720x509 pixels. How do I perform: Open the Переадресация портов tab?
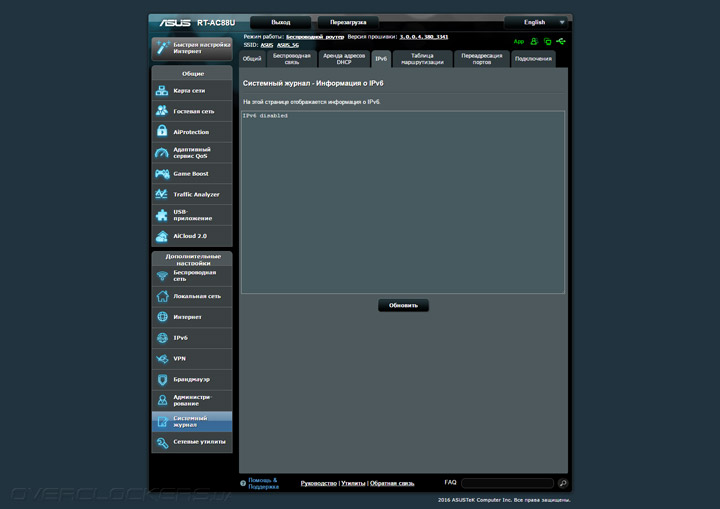click(x=482, y=59)
